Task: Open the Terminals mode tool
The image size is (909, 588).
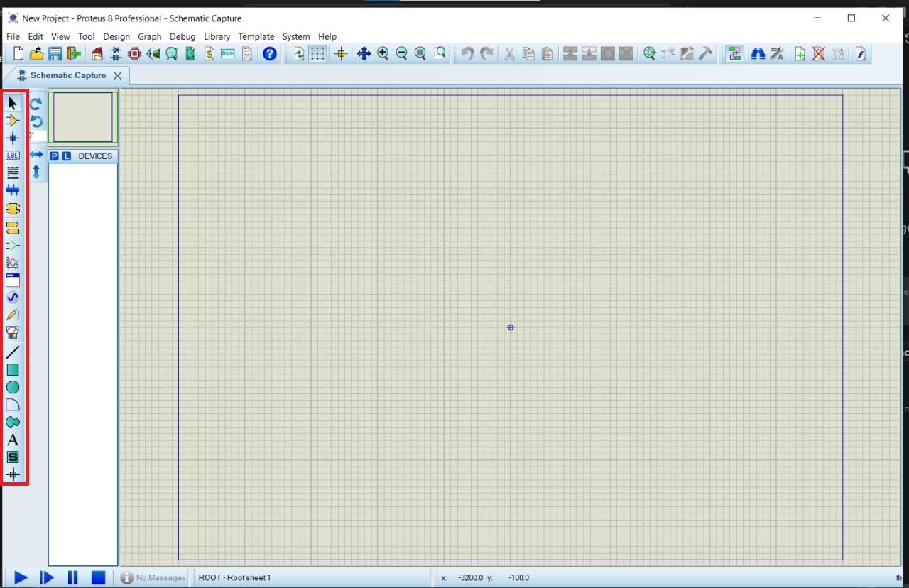Action: (13, 227)
